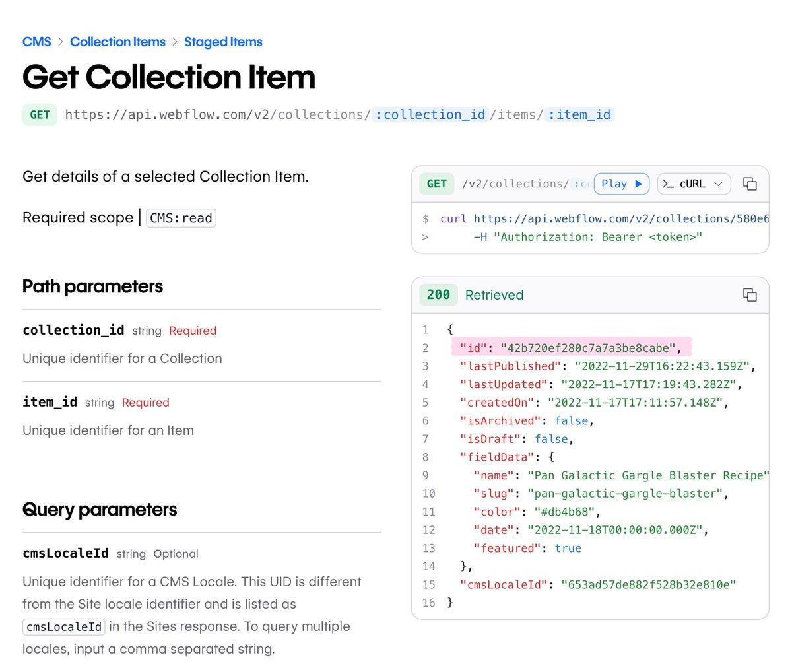The height and width of the screenshot is (672, 792).
Task: Click the "color": "#db4b68" line
Action: point(537,512)
